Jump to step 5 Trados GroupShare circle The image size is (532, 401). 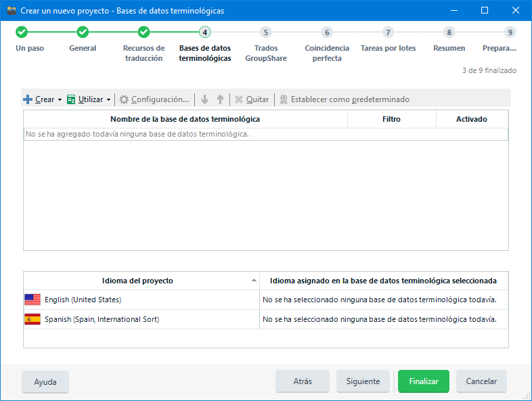point(266,32)
